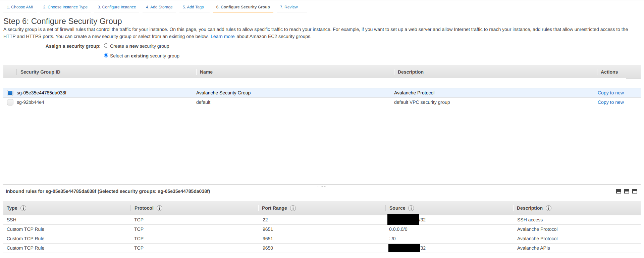This screenshot has height=258, width=644.
Task: Set inbound rules panel to half height
Action: click(x=627, y=191)
